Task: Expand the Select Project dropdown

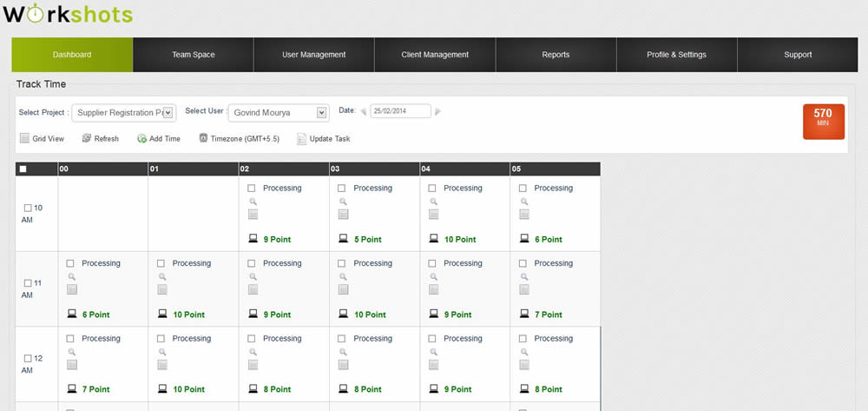Action: tap(168, 112)
